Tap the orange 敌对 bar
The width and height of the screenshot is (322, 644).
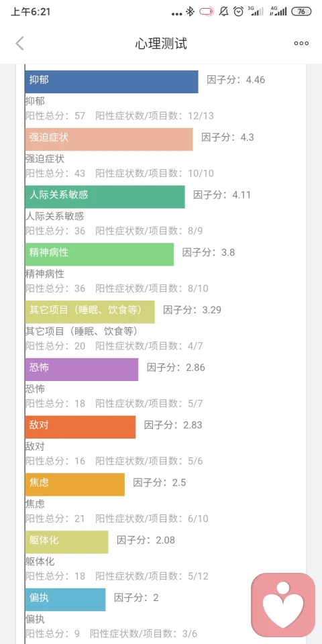pos(80,427)
